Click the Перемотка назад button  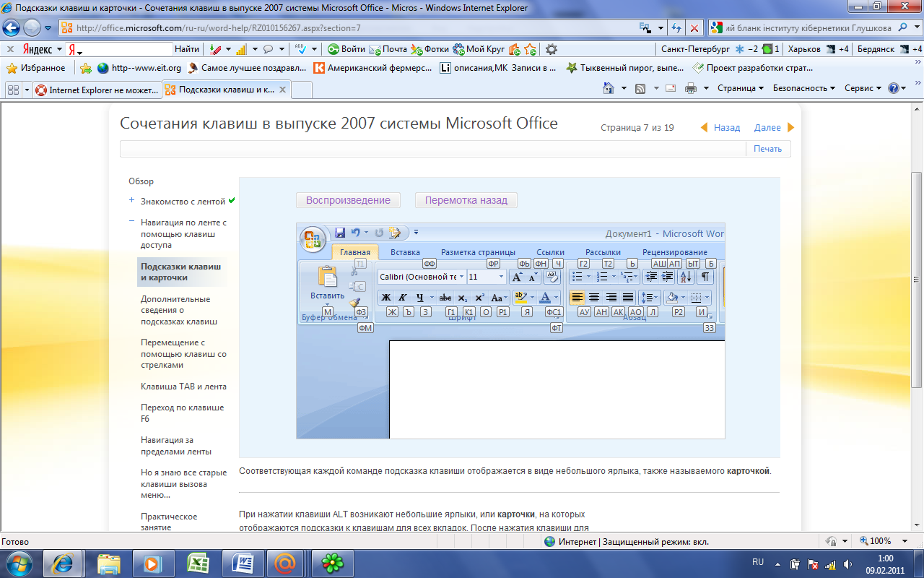pyautogui.click(x=466, y=200)
